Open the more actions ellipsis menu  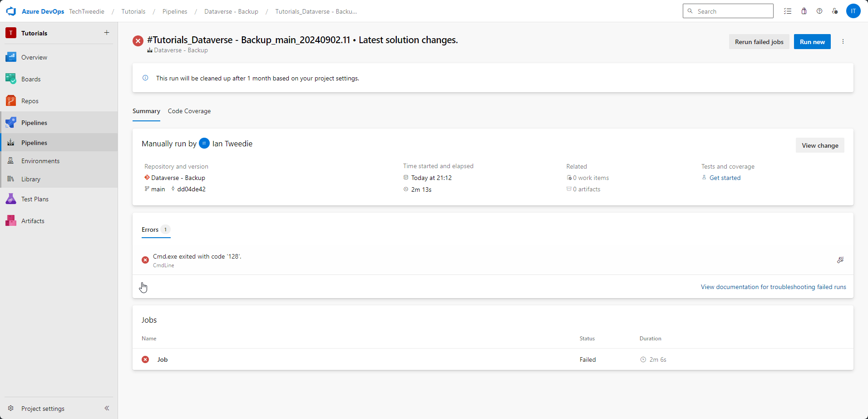point(843,41)
